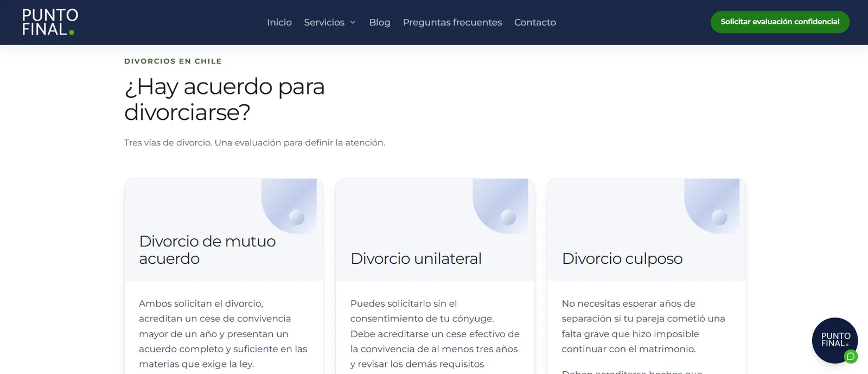
Task: Navigate to Contacto
Action: pyautogui.click(x=535, y=22)
